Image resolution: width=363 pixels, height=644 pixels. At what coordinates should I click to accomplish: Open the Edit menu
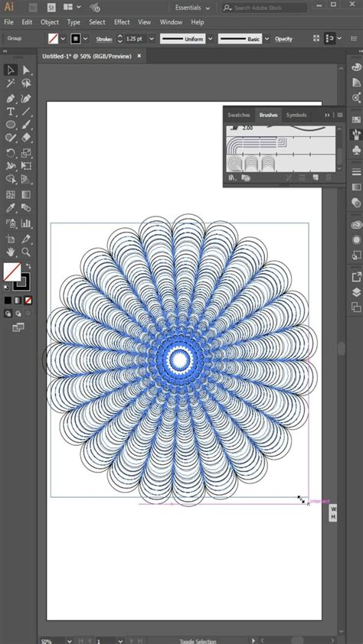tap(27, 22)
